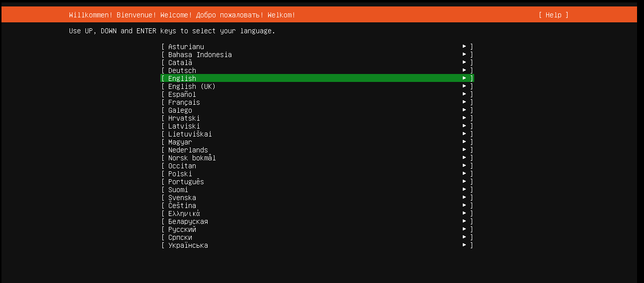Select Français from the language list

317,102
